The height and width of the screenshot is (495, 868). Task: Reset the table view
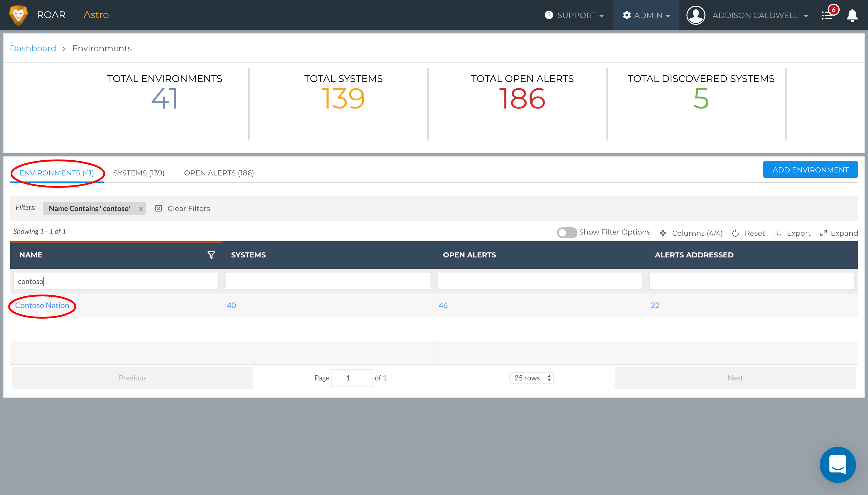tap(748, 233)
